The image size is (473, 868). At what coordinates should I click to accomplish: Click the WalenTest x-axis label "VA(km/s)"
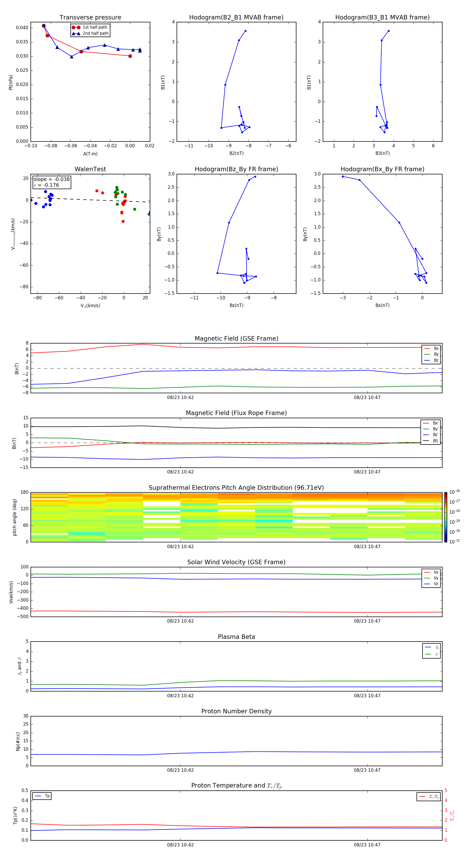(90, 306)
